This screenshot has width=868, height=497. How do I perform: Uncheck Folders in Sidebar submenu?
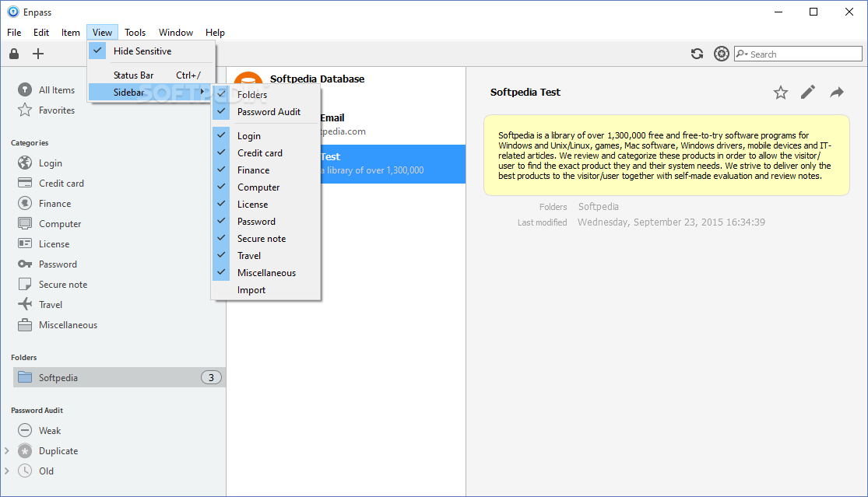[x=265, y=95]
